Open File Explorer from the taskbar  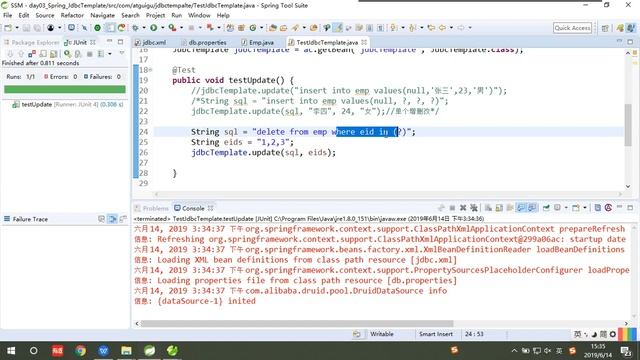point(126,351)
